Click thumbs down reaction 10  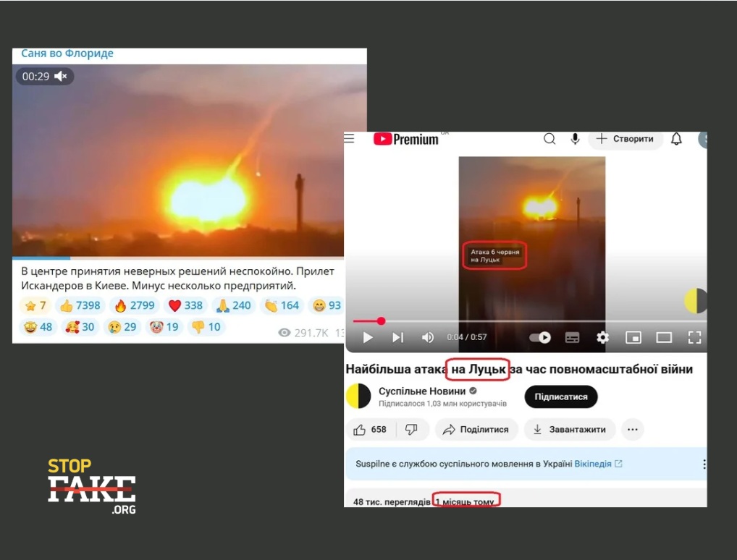[x=206, y=327]
